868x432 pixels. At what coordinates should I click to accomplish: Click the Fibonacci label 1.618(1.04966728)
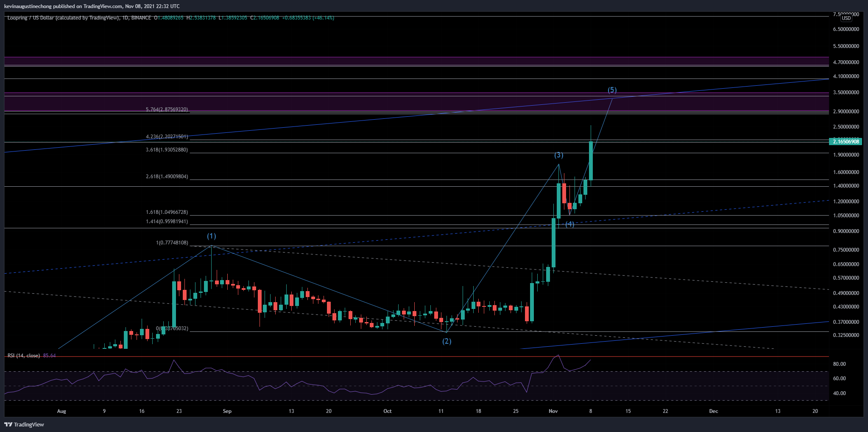[167, 212]
